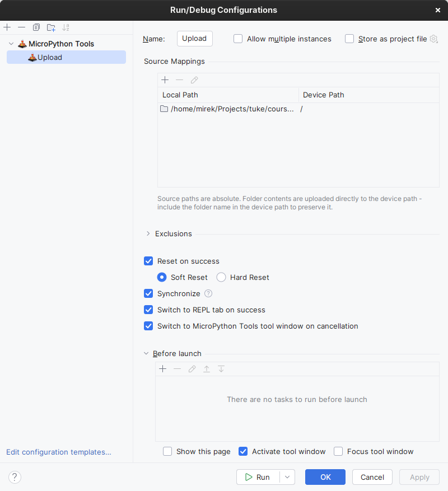Open Store as project file settings gear
This screenshot has width=448, height=491.
point(434,39)
